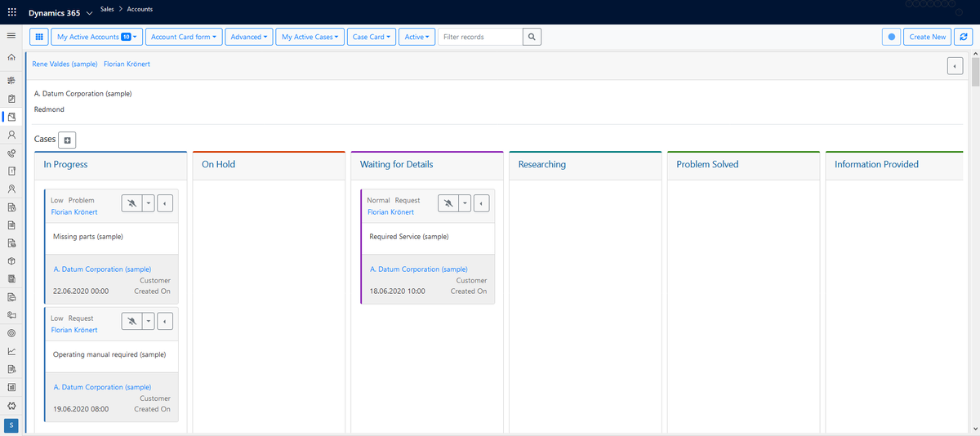The height and width of the screenshot is (436, 980).
Task: Expand the Dynamics 365 app chevron
Action: tap(89, 14)
